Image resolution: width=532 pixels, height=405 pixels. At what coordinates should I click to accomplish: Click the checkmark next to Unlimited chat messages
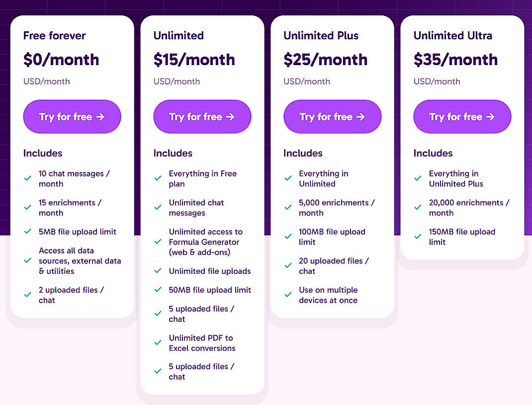[x=158, y=207]
